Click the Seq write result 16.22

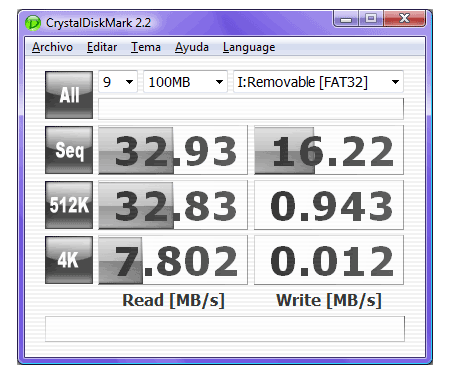pos(329,150)
